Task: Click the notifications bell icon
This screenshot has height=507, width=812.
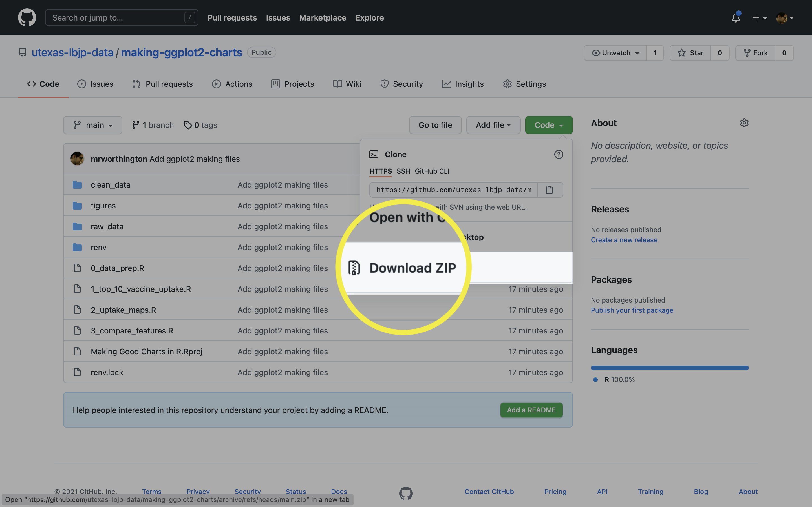Action: 735,17
